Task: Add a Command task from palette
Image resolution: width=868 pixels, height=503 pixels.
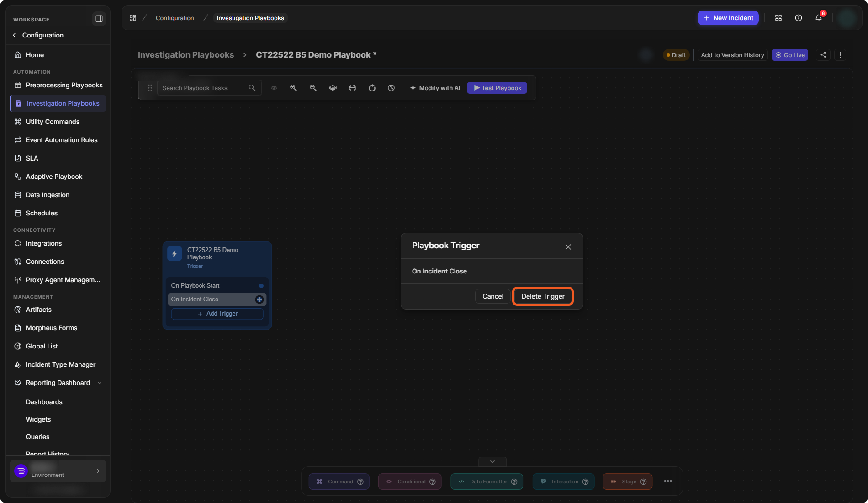Action: [339, 482]
